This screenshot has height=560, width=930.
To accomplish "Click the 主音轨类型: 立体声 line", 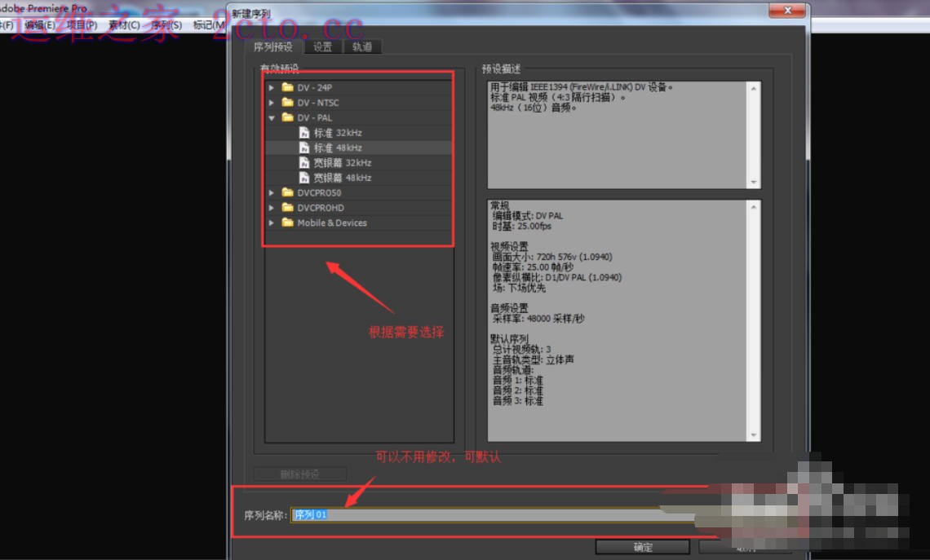I will coord(533,359).
